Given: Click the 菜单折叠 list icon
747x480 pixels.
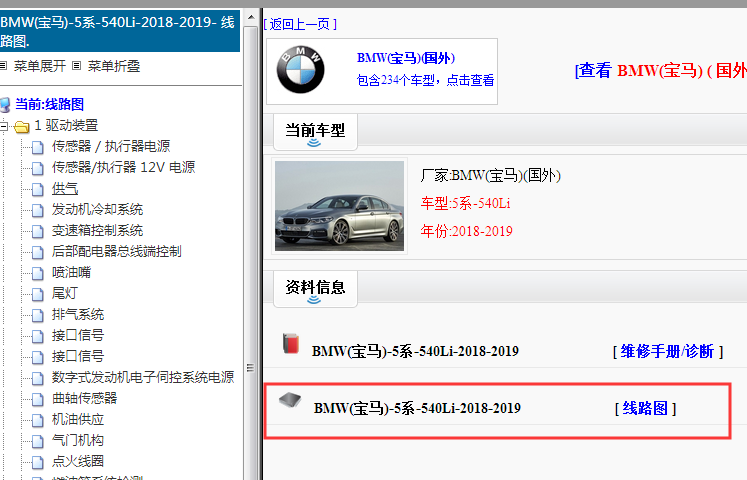Looking at the screenshot, I should click(76, 66).
